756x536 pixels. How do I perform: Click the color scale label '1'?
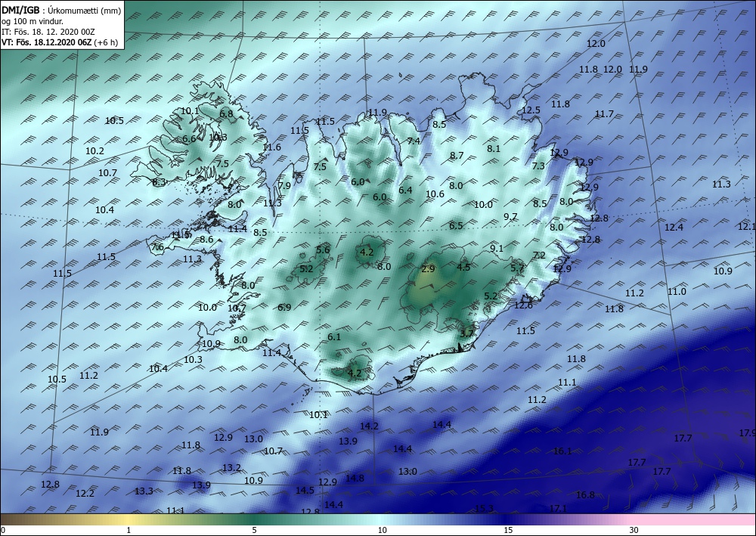click(129, 530)
